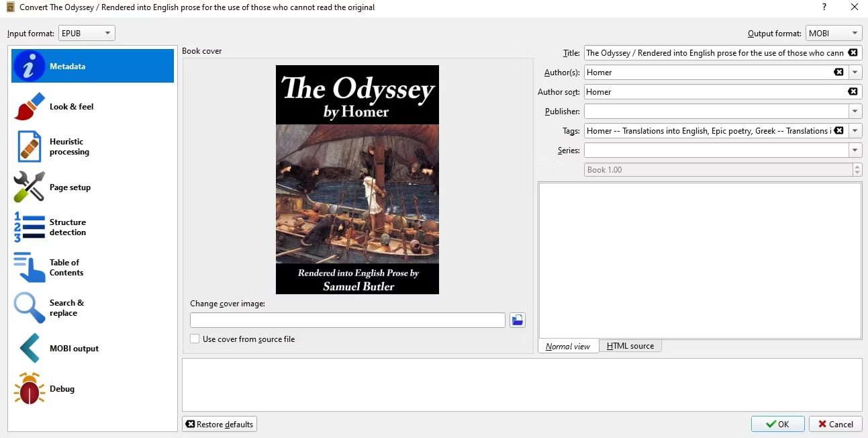
Task: Open the Input format dropdown
Action: [87, 32]
